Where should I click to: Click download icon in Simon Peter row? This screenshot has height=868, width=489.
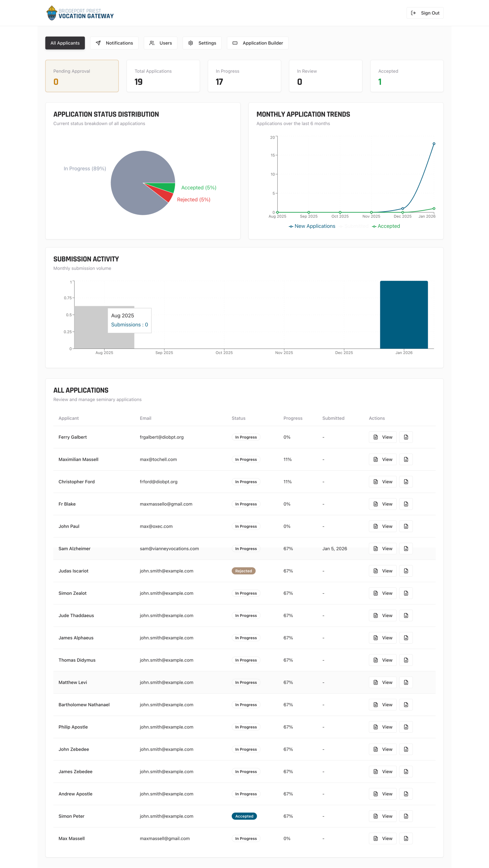point(406,816)
